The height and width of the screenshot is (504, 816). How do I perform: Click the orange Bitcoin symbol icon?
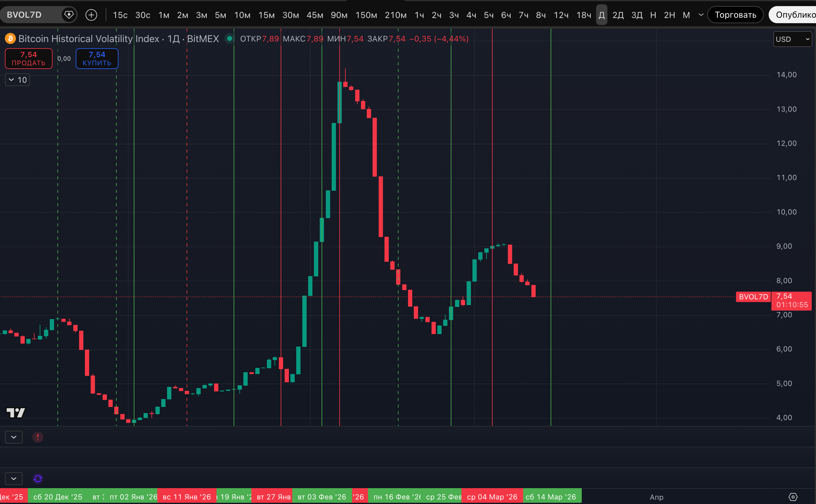[x=10, y=39]
